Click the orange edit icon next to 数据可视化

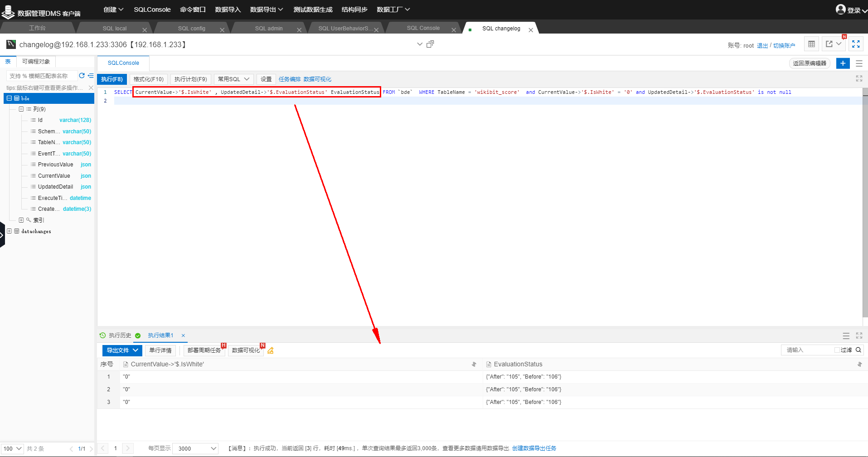(271, 350)
